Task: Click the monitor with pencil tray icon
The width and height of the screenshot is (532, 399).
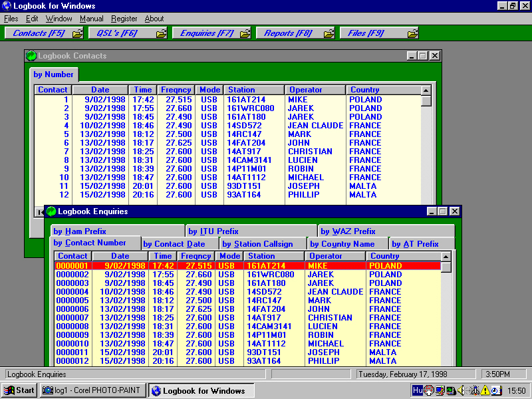Action: [x=440, y=390]
